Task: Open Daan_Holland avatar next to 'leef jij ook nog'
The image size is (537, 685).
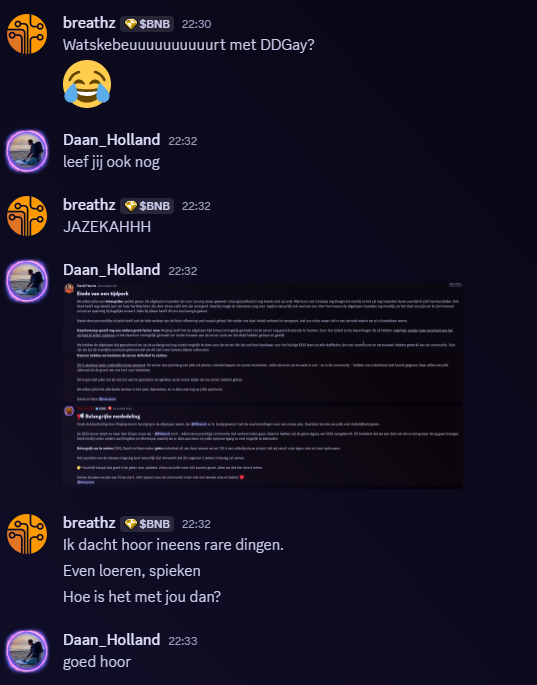Action: click(x=27, y=151)
